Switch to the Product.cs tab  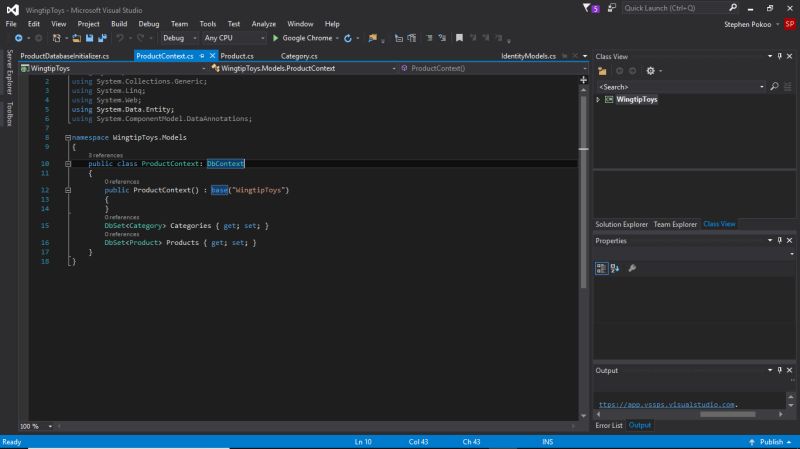(x=237, y=56)
